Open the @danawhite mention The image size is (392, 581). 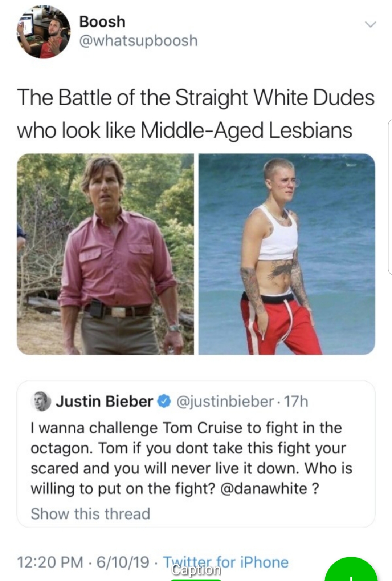point(264,488)
